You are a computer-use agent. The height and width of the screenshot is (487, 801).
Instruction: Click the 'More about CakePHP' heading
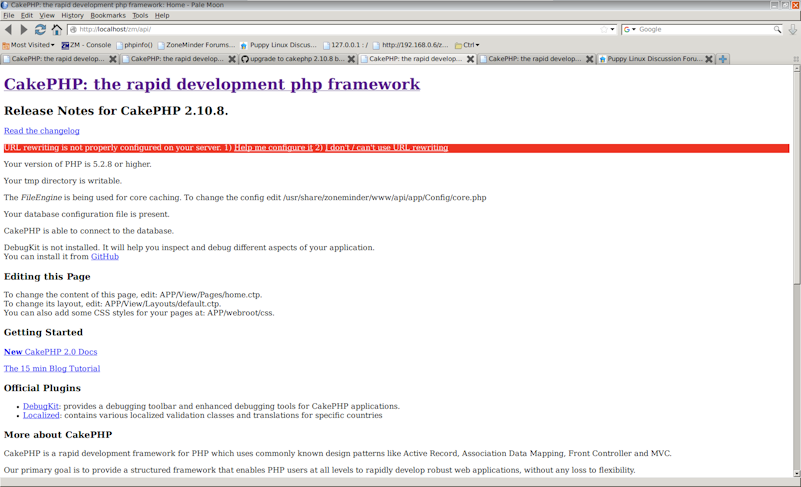[x=58, y=434]
